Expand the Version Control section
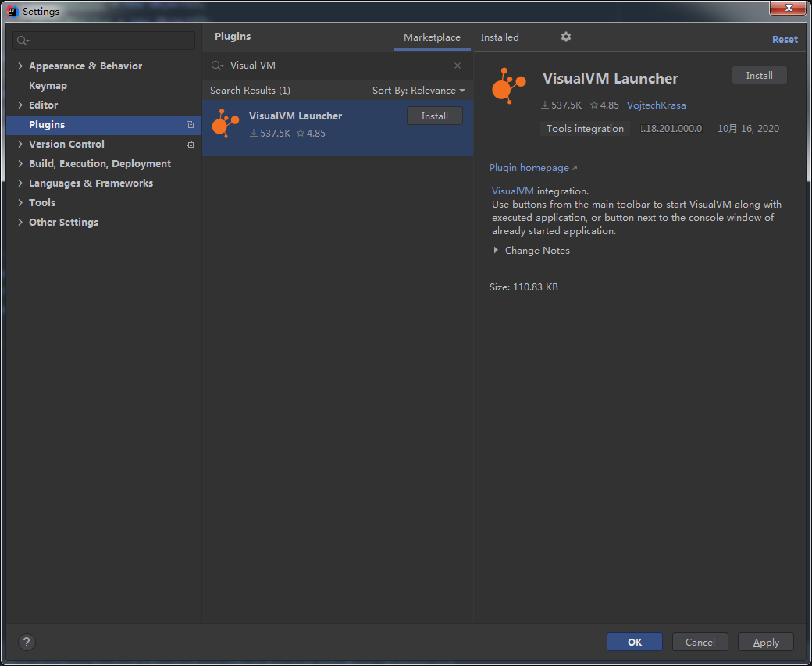This screenshot has width=812, height=666. (20, 144)
